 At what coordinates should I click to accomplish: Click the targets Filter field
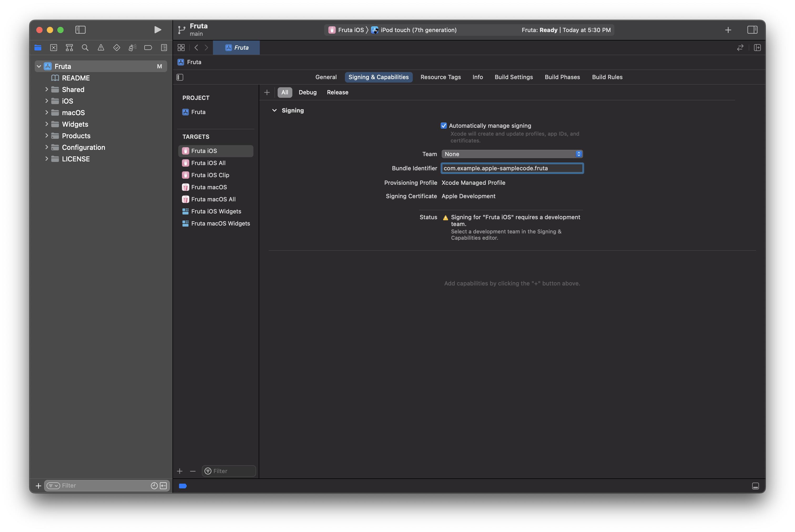coord(229,471)
